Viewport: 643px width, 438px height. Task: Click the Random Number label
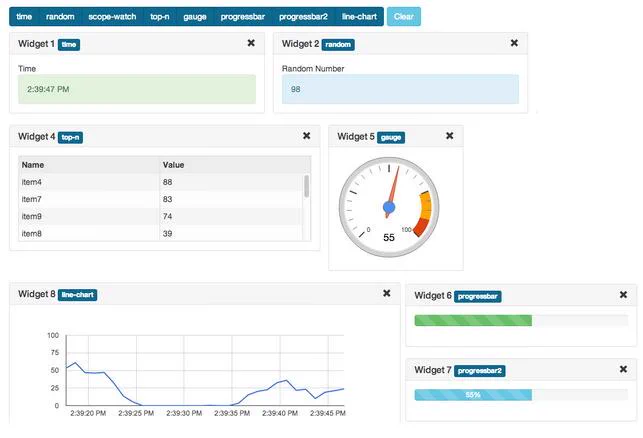pyautogui.click(x=313, y=69)
